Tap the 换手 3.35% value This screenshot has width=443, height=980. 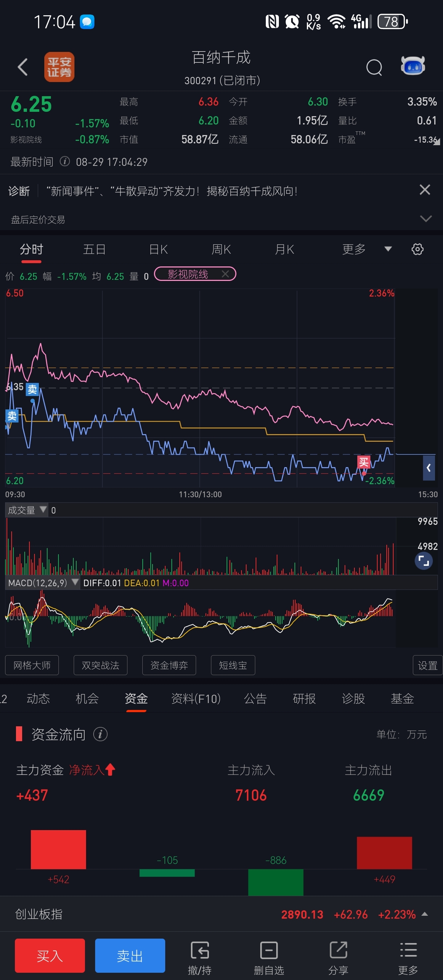[422, 102]
